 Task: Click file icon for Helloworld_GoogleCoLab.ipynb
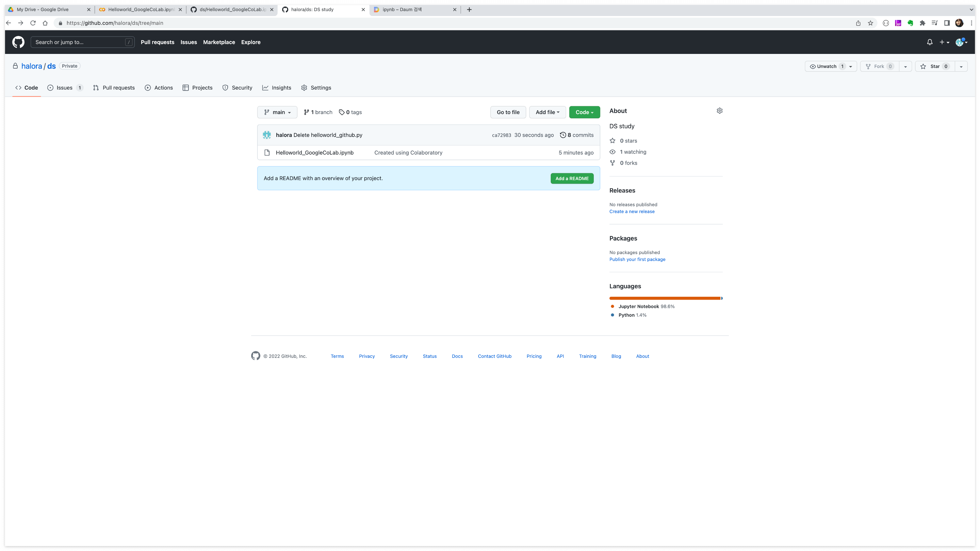click(267, 153)
